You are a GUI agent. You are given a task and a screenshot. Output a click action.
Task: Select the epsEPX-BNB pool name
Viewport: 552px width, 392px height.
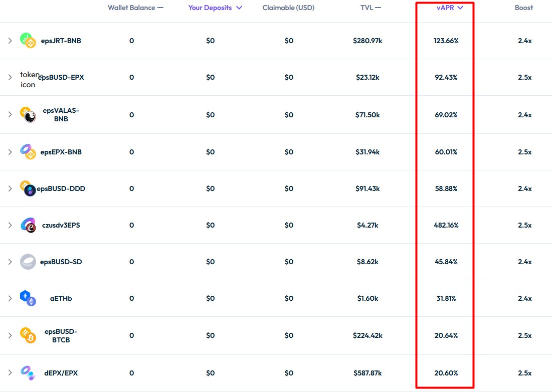(61, 152)
